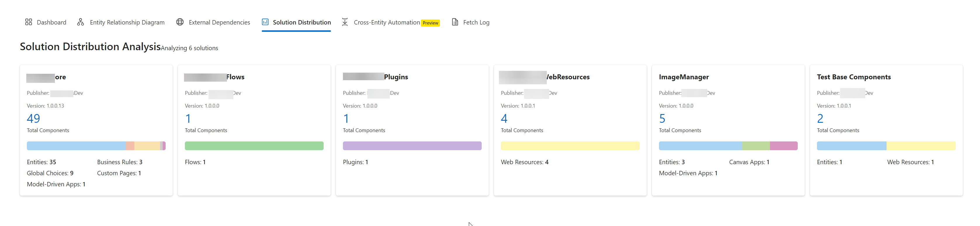Image resolution: width=980 pixels, height=226 pixels.
Task: Click Version: 1.0.0.13 text
Action: 45,106
